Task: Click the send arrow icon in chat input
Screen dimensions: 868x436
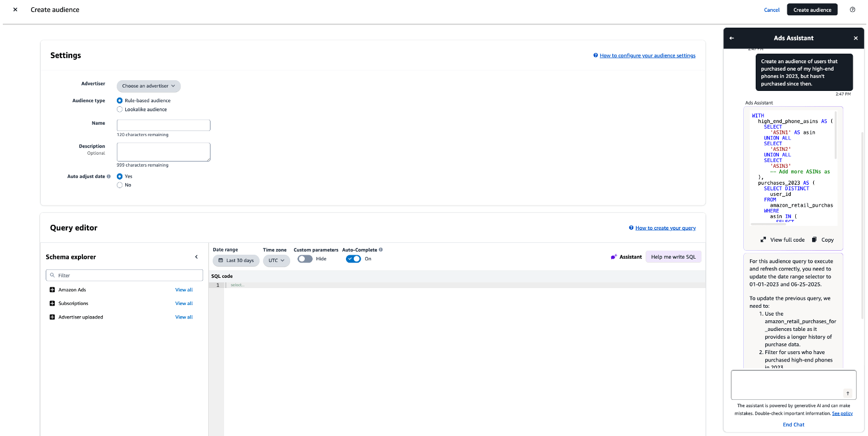Action: [x=847, y=393]
